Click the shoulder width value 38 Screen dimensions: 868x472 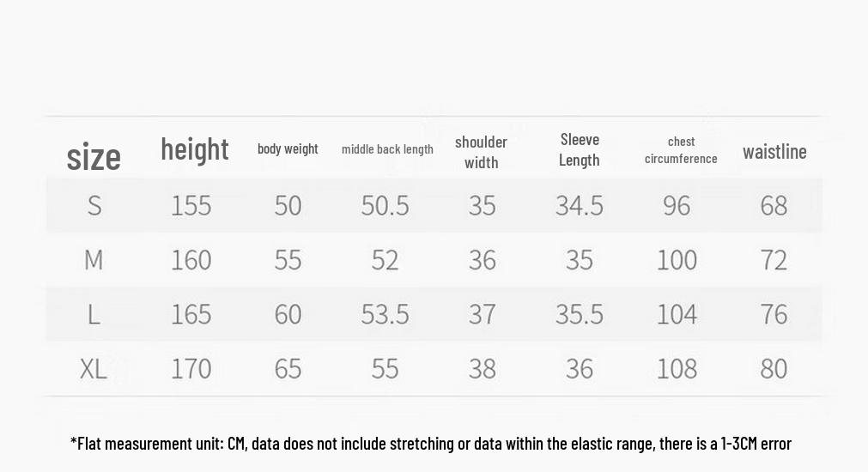483,368
